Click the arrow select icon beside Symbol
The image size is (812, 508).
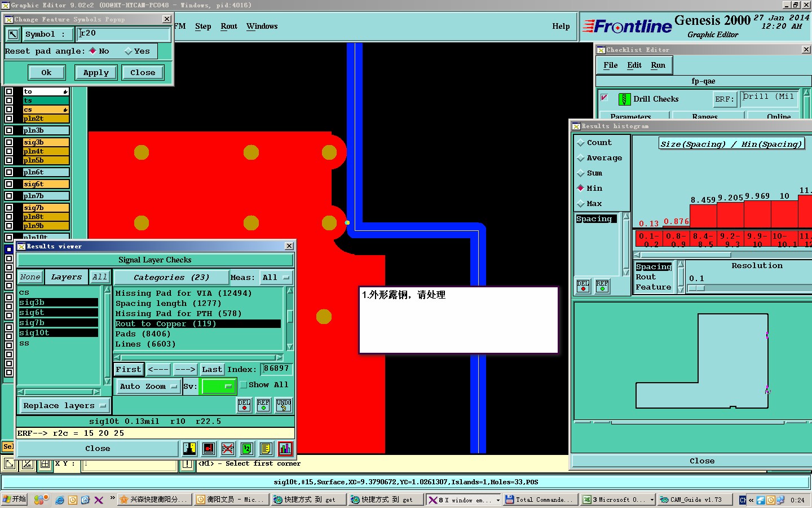click(13, 34)
